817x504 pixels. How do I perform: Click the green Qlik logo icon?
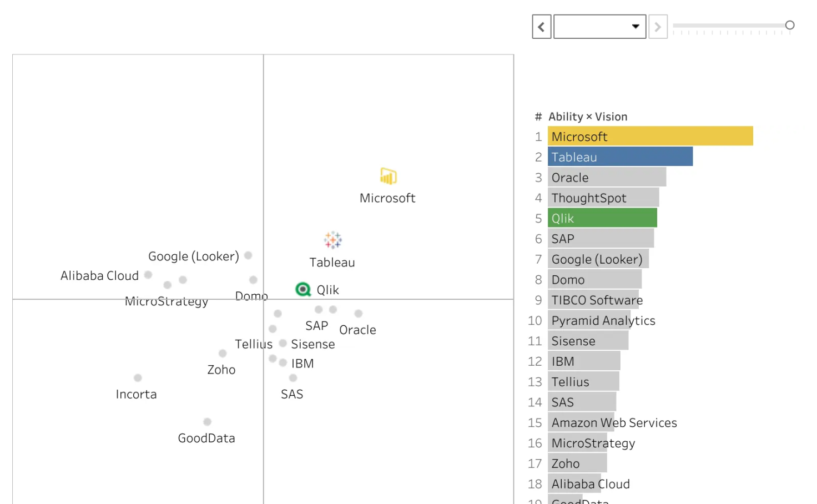(303, 289)
